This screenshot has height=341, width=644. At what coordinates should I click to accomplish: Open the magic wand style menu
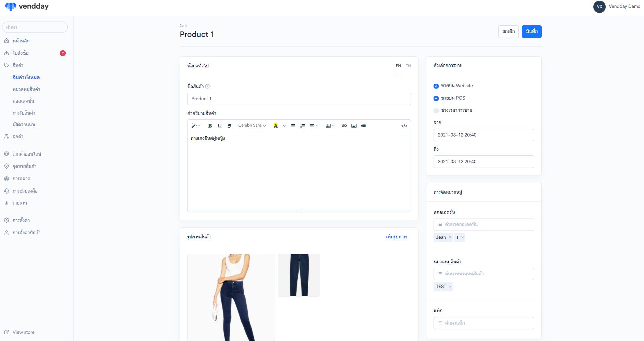click(196, 126)
